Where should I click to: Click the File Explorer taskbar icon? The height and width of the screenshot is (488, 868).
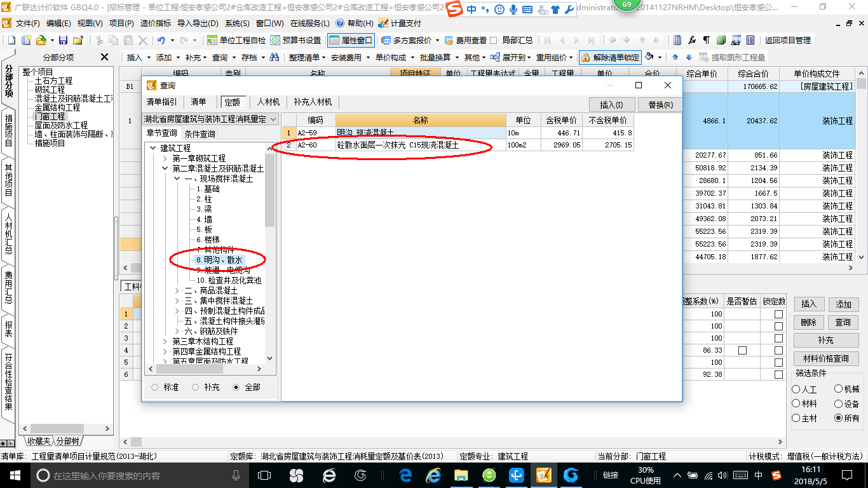coord(461,475)
